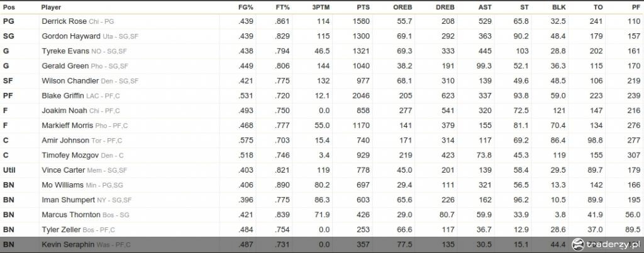
Task: Click the Pos column header
Action: pos(9,8)
